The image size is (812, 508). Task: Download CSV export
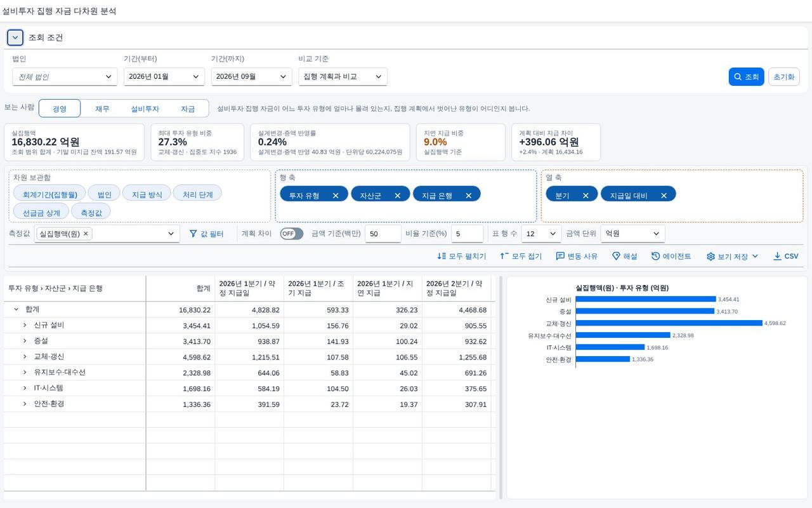pos(786,256)
